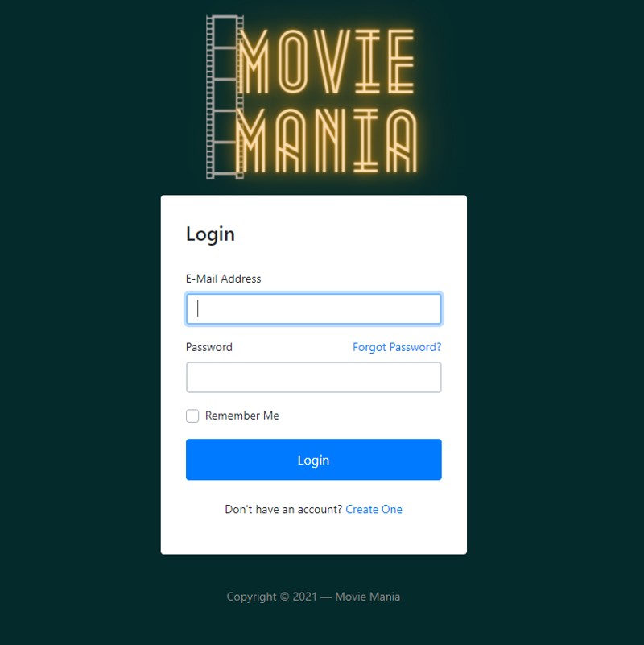The height and width of the screenshot is (645, 644).
Task: Click the neon MANIA word in the logo
Action: [x=327, y=140]
